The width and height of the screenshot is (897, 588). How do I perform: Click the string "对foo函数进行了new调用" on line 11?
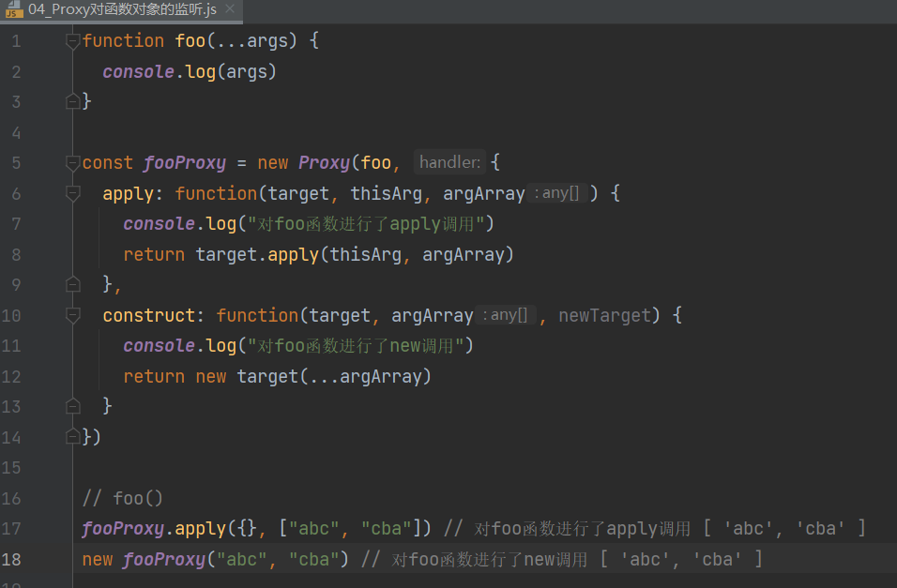356,345
